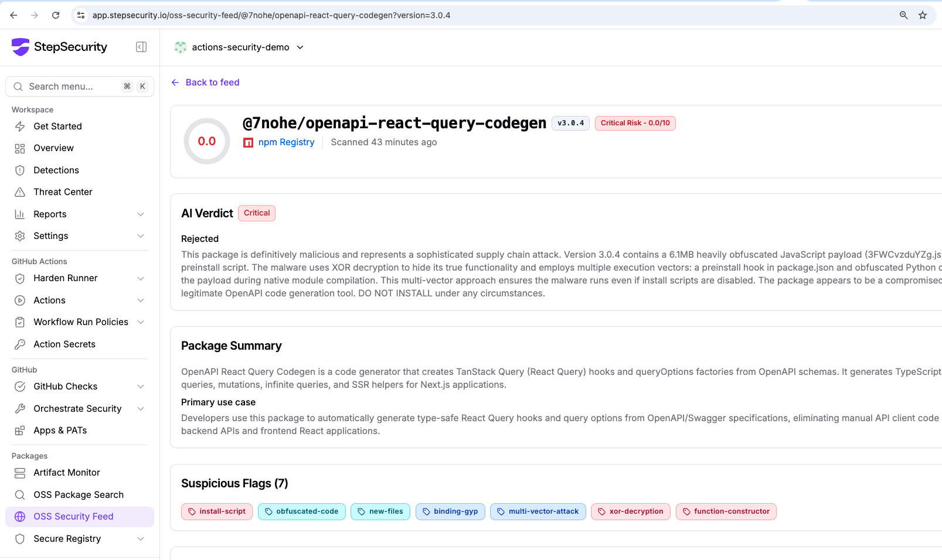Click the xor-decryption flag tag

pos(631,511)
